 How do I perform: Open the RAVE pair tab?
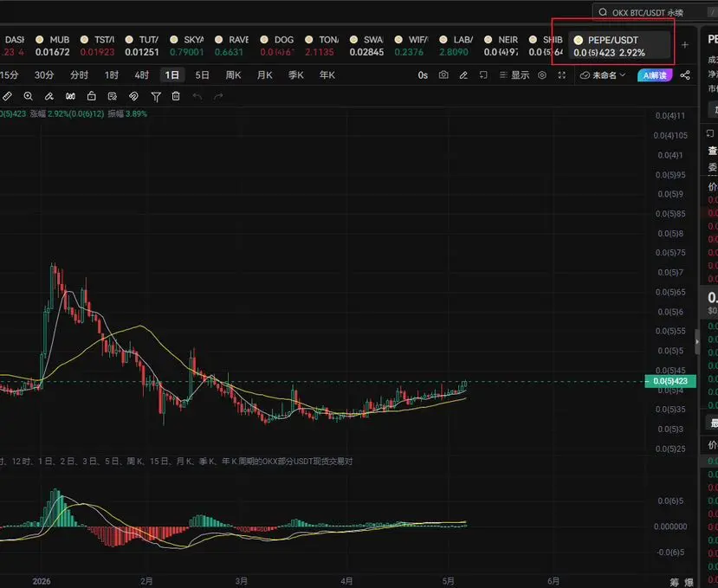[x=232, y=46]
